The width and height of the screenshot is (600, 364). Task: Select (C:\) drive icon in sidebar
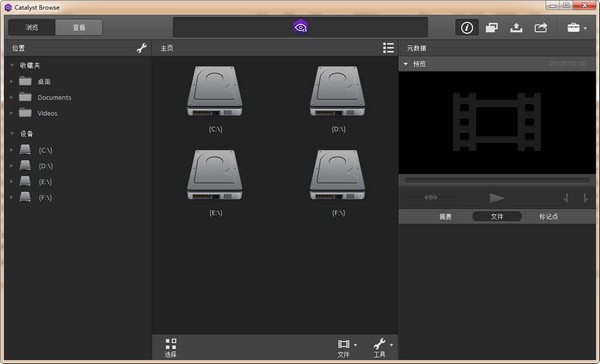click(x=25, y=150)
